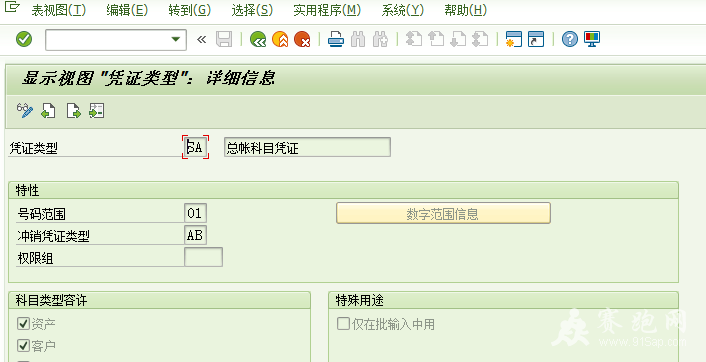Click the Create New Session icon

tap(514, 40)
